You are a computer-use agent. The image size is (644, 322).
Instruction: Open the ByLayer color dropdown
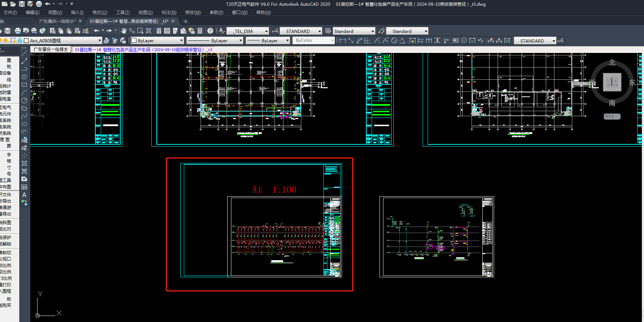pyautogui.click(x=181, y=40)
